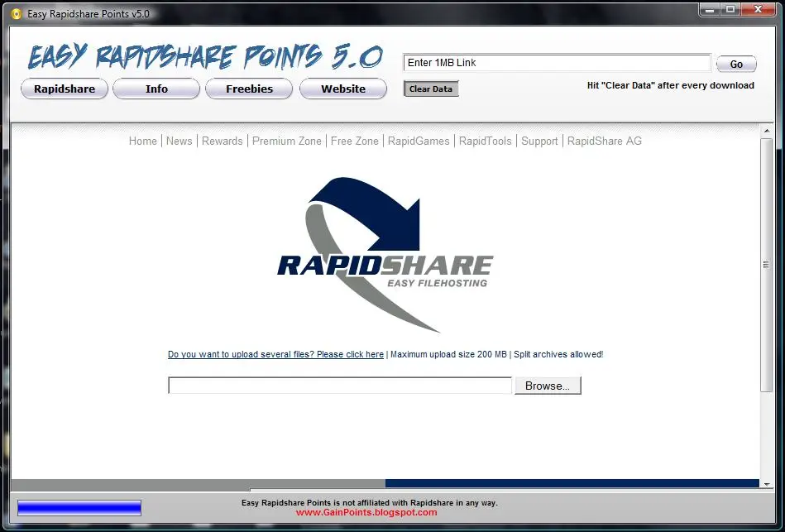Image resolution: width=785 pixels, height=532 pixels.
Task: Focus the Enter 1MB Link field
Action: point(557,63)
